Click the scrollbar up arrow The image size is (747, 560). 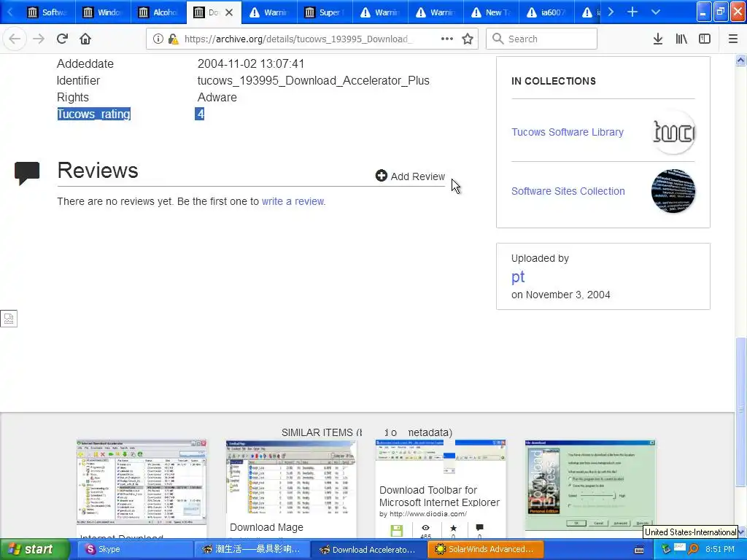click(740, 60)
